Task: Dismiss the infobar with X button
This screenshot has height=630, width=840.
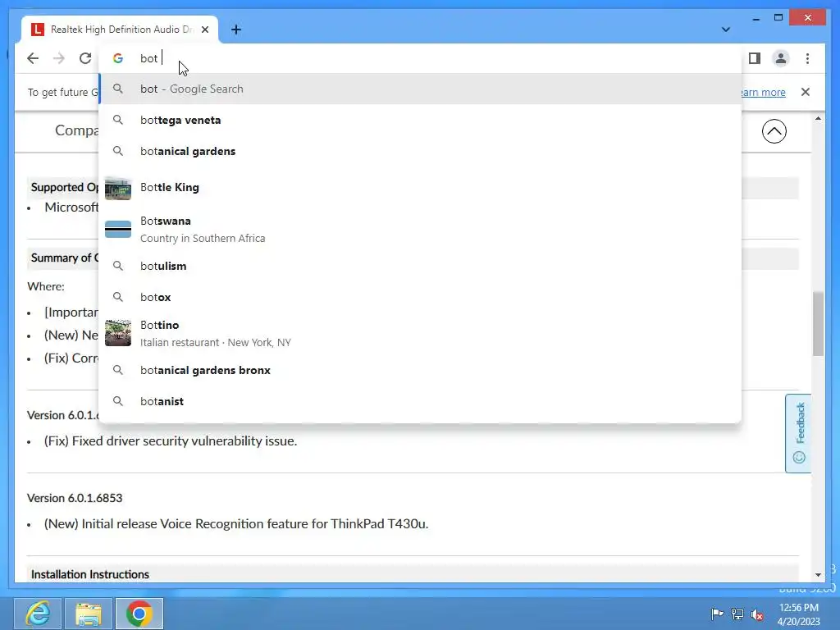Action: point(806,92)
